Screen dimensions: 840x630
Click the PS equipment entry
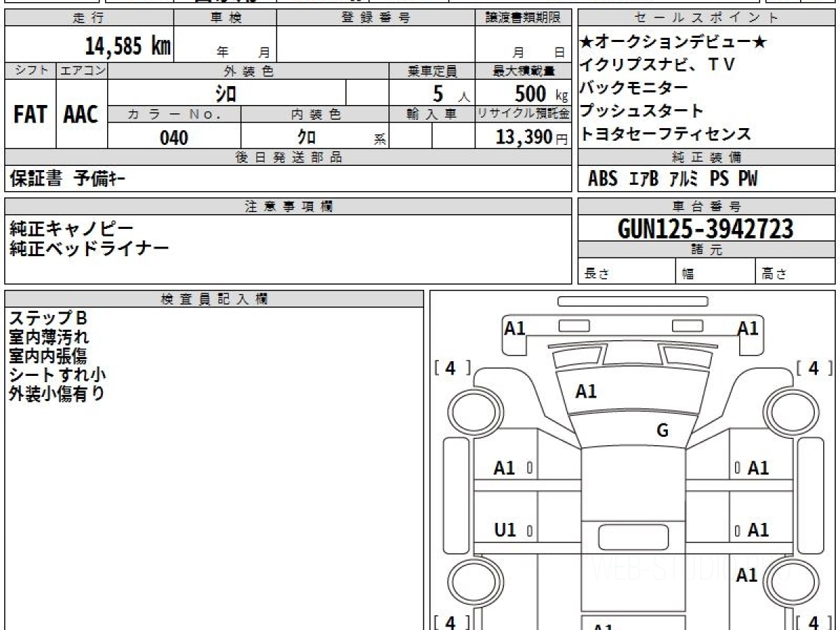pyautogui.click(x=720, y=180)
